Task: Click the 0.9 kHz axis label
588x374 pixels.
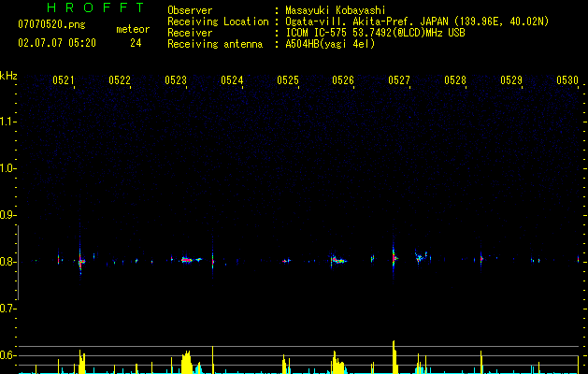Action: [x=8, y=215]
